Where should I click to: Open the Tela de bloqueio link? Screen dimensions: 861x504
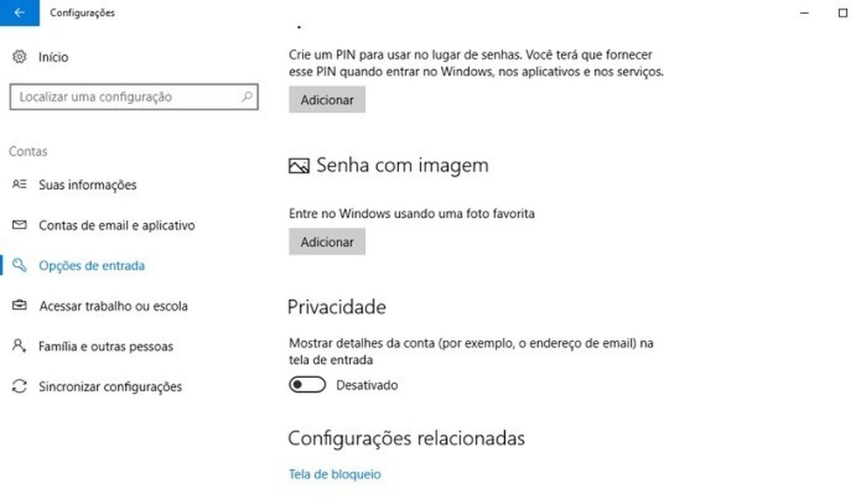point(334,474)
